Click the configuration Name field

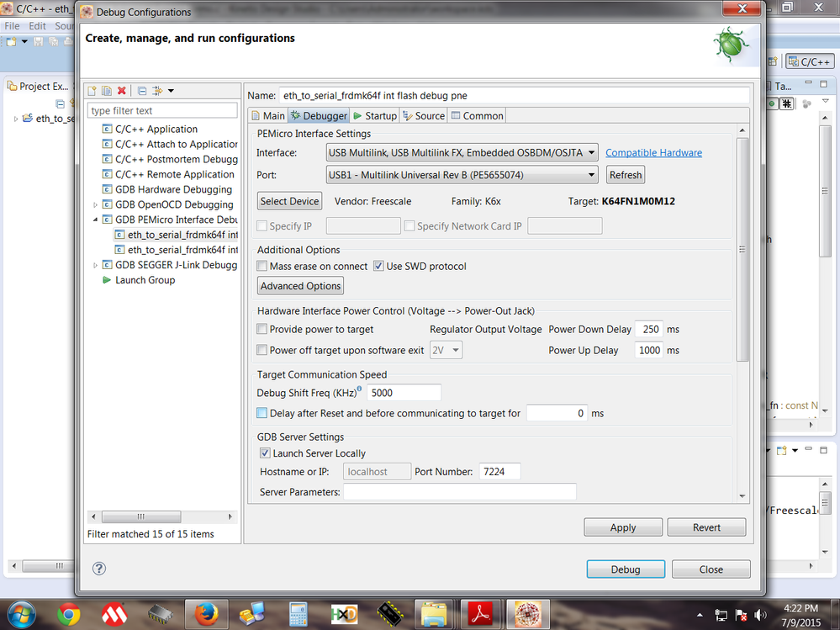(x=514, y=95)
